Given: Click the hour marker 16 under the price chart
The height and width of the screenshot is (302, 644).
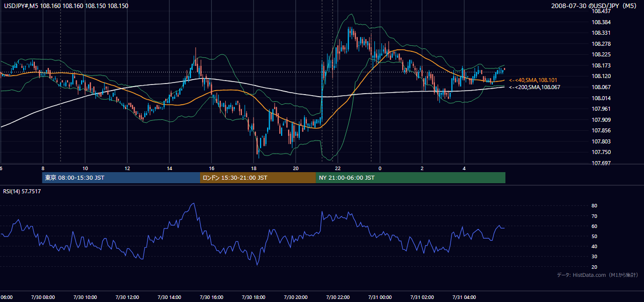Looking at the screenshot, I should tap(212, 168).
